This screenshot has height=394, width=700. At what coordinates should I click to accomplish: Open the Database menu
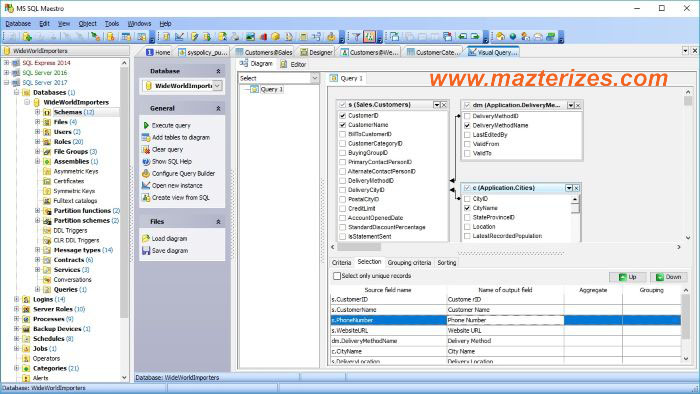point(18,24)
